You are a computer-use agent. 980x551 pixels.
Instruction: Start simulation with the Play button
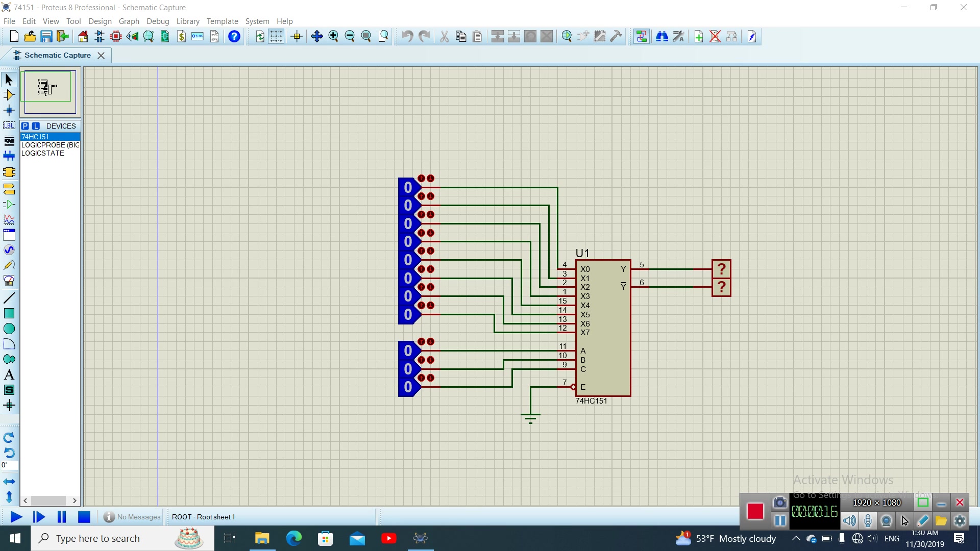click(x=16, y=517)
